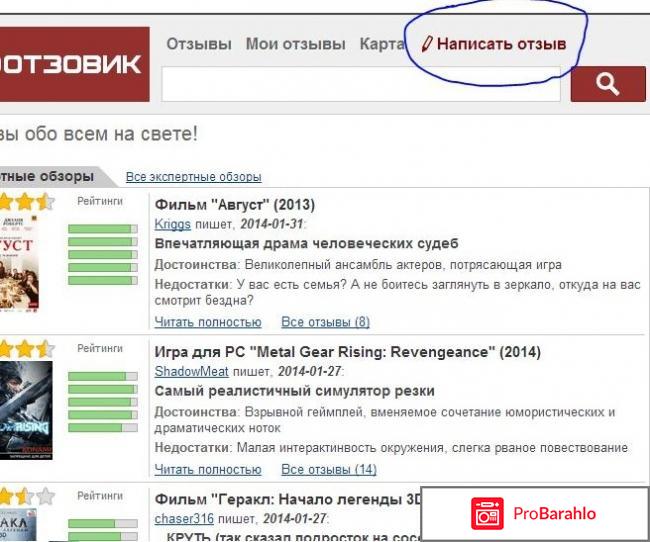Click the pencil icon beside Написать отзыв
650x542 pixels.
(x=427, y=44)
